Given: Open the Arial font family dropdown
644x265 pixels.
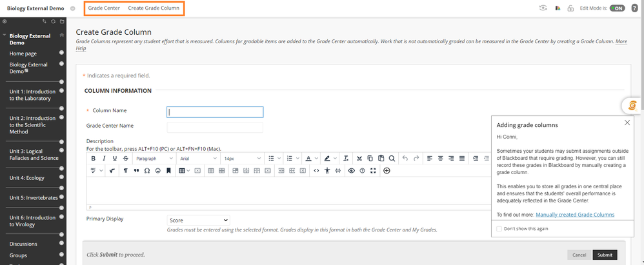Looking at the screenshot, I should (198, 159).
